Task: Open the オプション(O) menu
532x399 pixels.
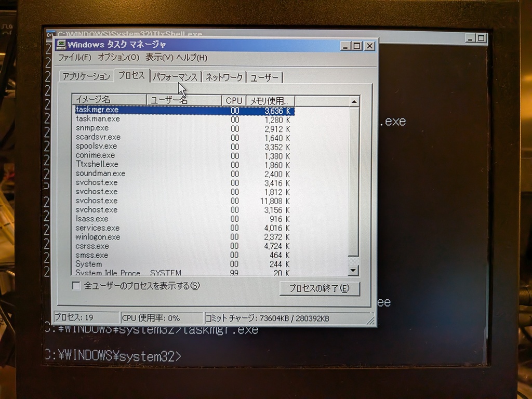Action: pyautogui.click(x=118, y=57)
